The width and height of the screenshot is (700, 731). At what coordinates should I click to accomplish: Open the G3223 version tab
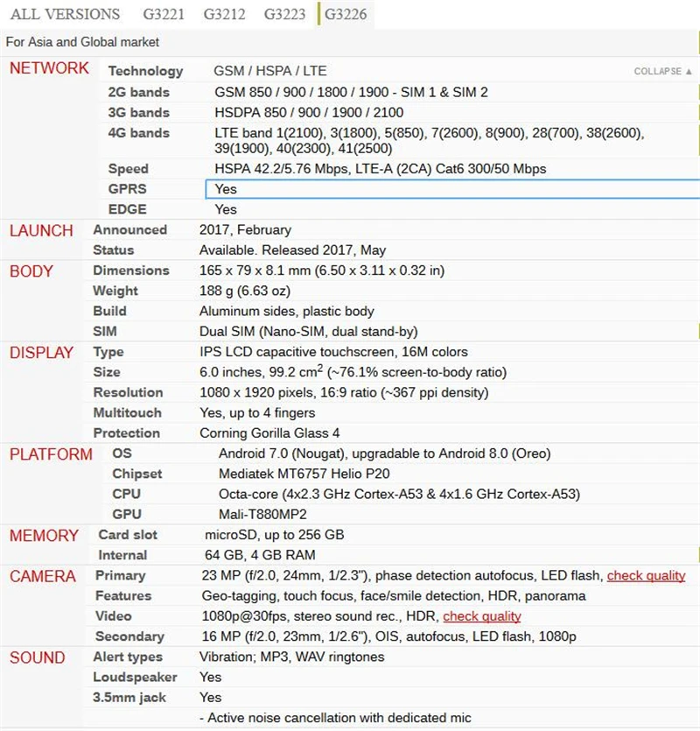[284, 14]
